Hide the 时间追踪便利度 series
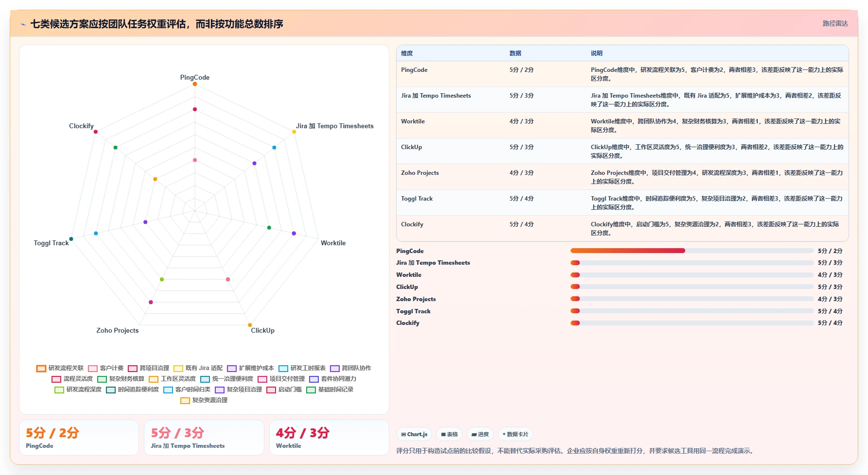The width and height of the screenshot is (868, 475). pyautogui.click(x=133, y=390)
